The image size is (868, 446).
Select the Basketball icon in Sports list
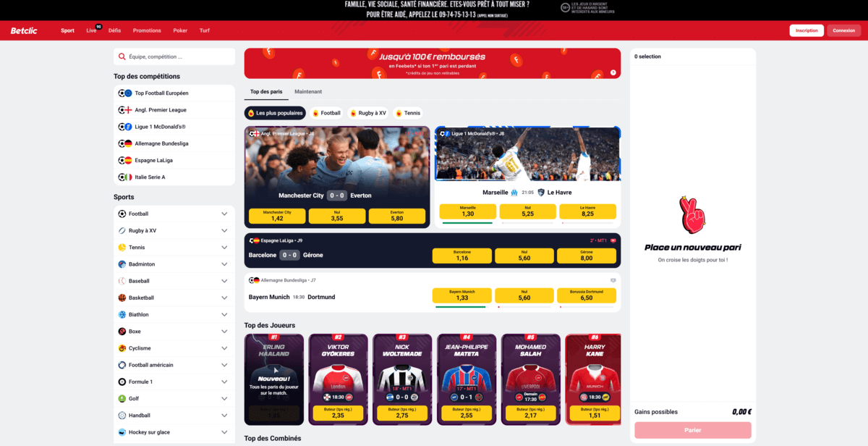point(122,298)
